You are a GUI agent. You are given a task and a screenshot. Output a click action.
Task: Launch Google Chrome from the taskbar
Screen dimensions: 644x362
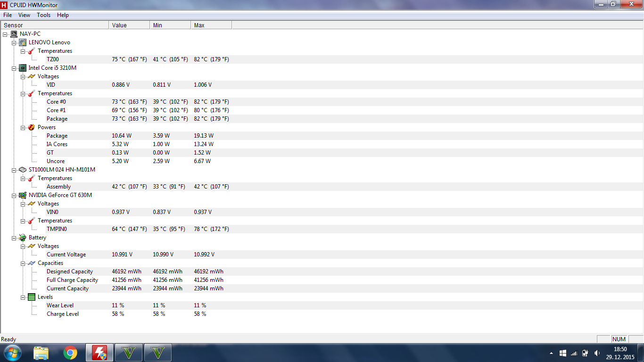coord(70,353)
